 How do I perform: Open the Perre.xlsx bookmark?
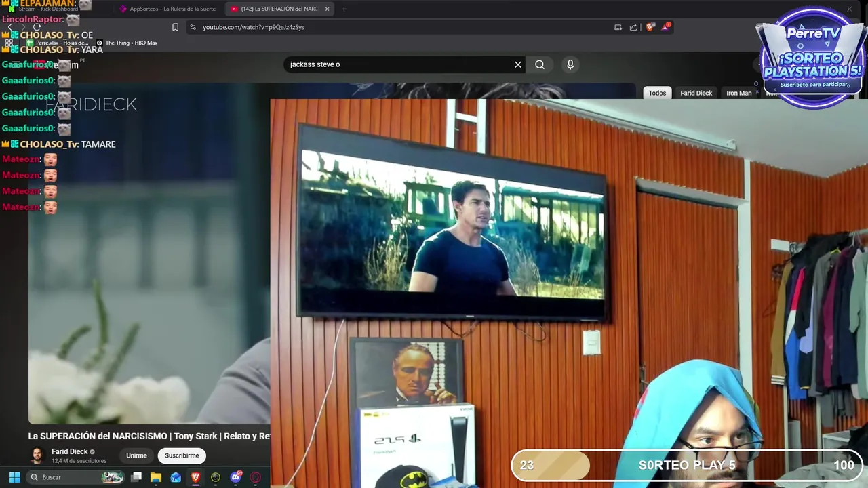point(57,43)
